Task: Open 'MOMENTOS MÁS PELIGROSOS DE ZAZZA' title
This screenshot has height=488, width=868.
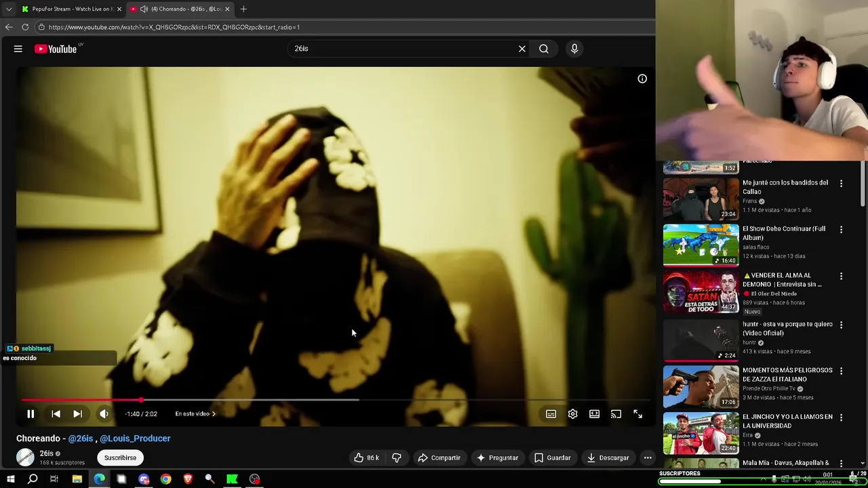Action: pos(787,375)
